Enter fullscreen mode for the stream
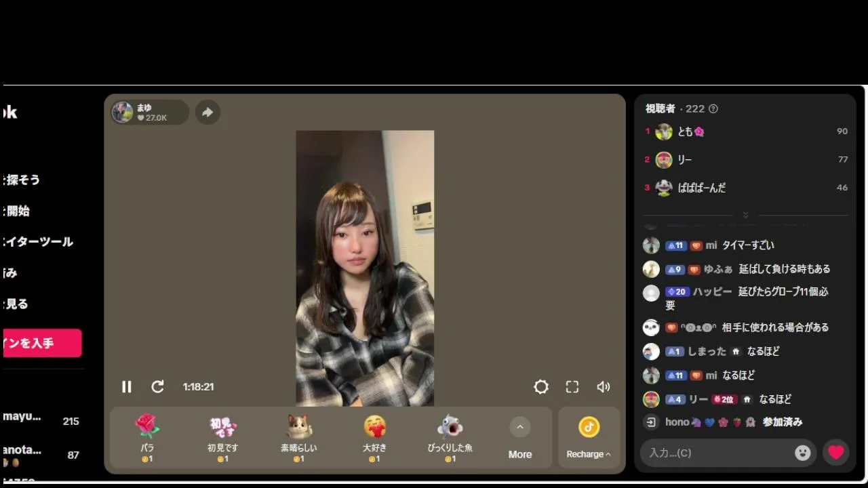The width and height of the screenshot is (868, 488). coord(572,386)
